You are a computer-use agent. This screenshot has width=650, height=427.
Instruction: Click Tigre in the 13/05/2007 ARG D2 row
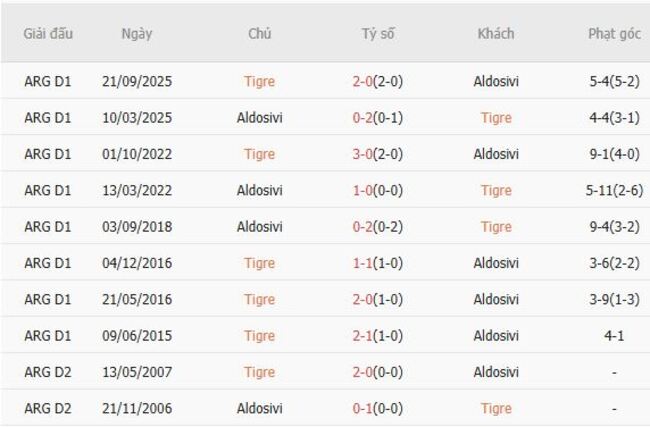[x=259, y=372]
